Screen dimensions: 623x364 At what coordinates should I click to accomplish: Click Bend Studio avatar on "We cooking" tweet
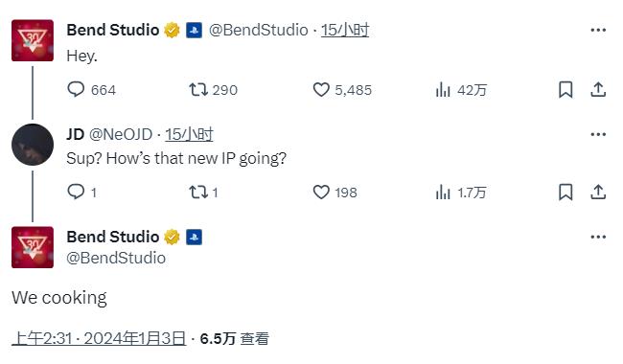point(33,247)
